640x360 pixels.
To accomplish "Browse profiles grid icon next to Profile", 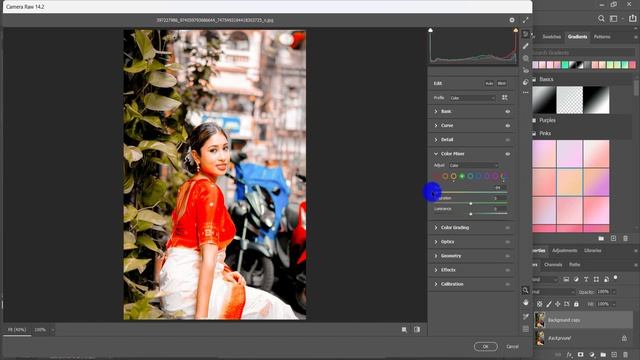I will click(x=505, y=98).
